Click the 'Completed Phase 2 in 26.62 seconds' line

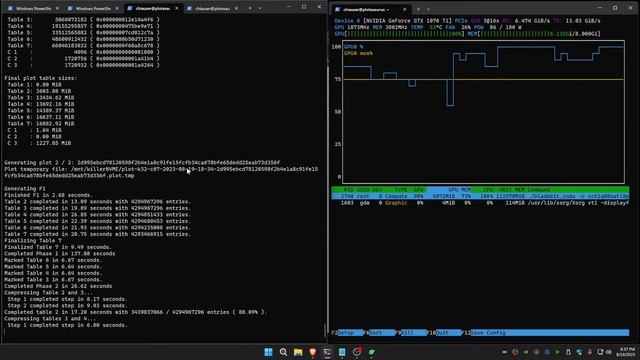click(58, 286)
